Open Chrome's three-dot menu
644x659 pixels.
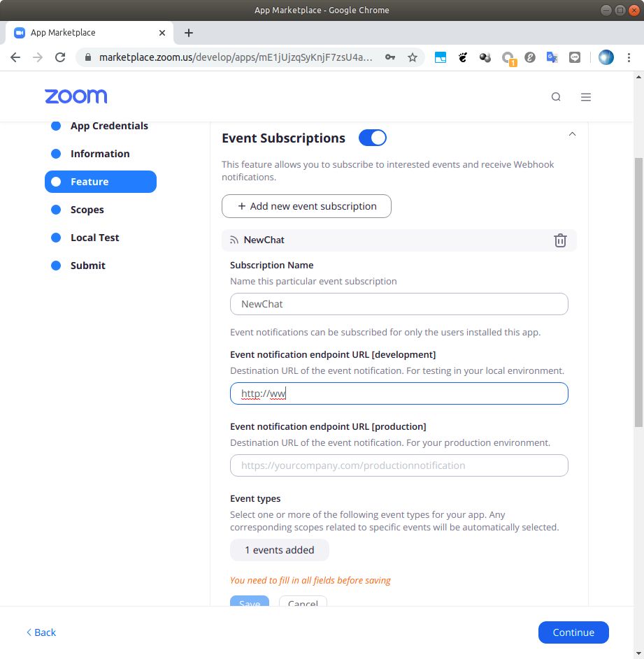point(629,57)
